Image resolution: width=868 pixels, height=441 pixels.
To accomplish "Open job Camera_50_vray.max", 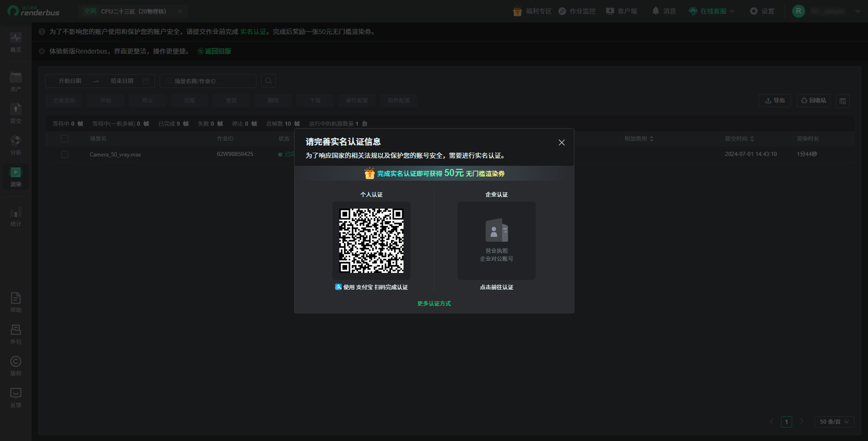I will click(115, 155).
